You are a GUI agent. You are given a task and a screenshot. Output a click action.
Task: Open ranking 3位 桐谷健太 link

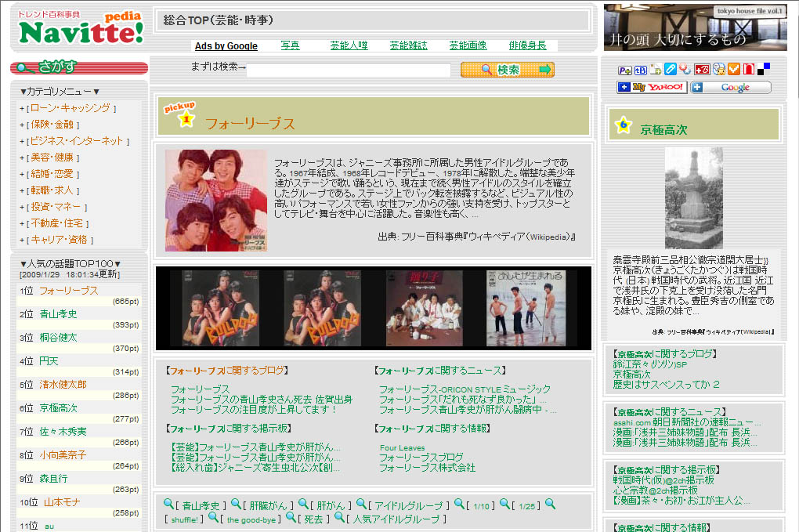[x=59, y=338]
